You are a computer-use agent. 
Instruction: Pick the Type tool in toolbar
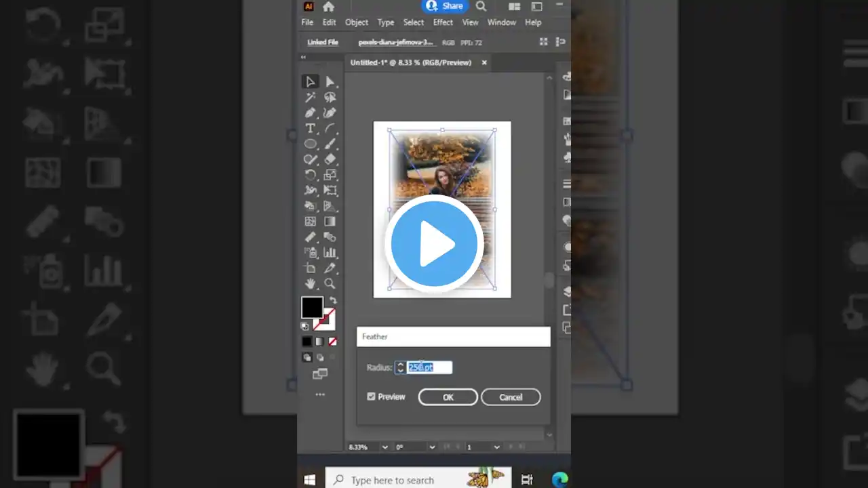[x=310, y=128]
